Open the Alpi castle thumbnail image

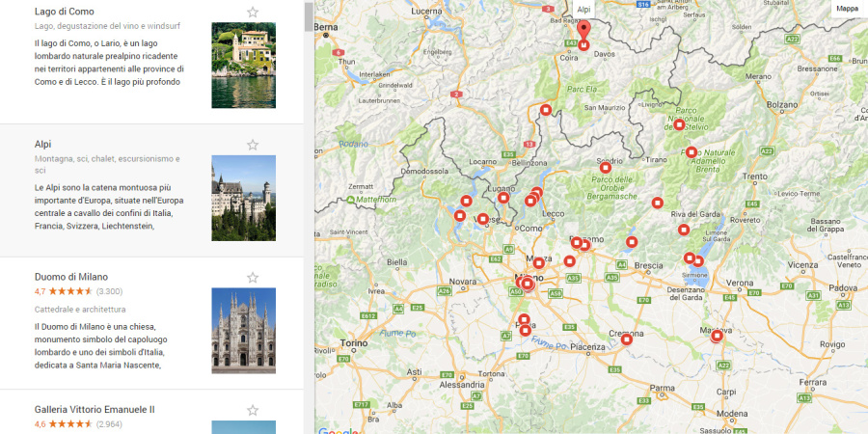(243, 198)
